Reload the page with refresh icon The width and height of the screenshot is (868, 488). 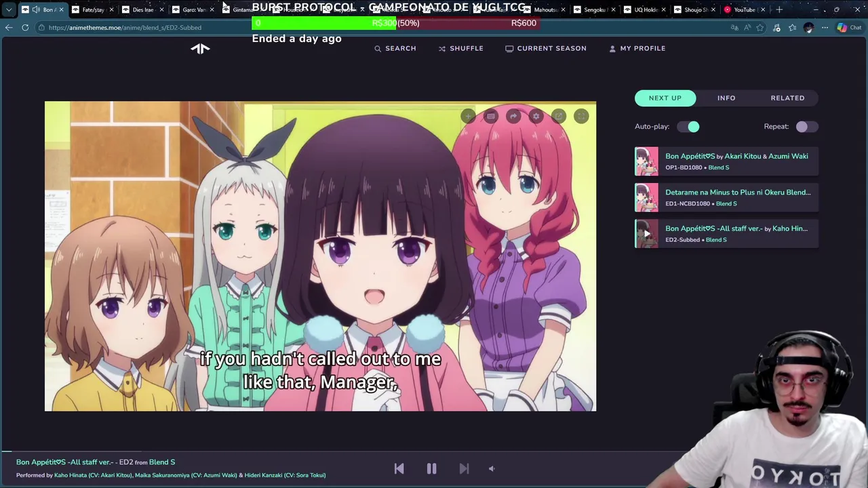[x=25, y=28]
